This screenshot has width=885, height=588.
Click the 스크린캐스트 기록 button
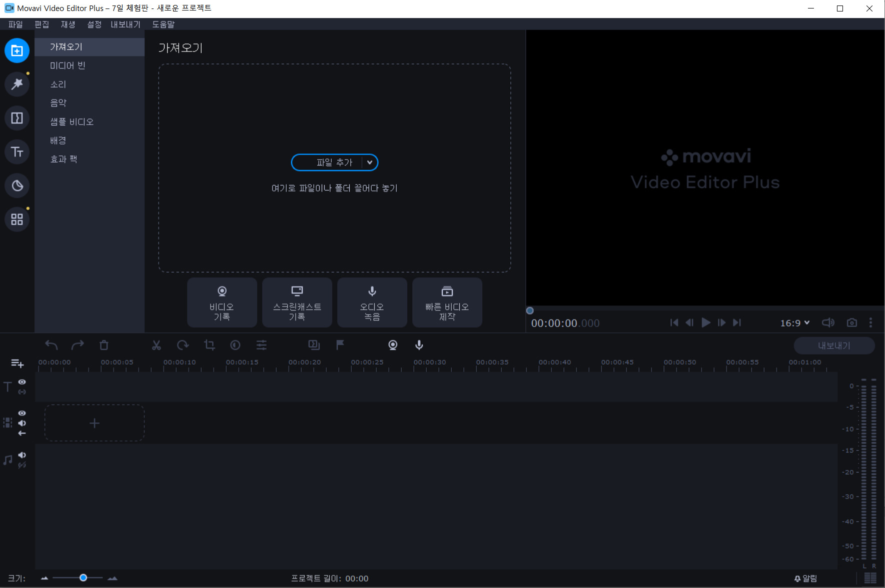(297, 302)
